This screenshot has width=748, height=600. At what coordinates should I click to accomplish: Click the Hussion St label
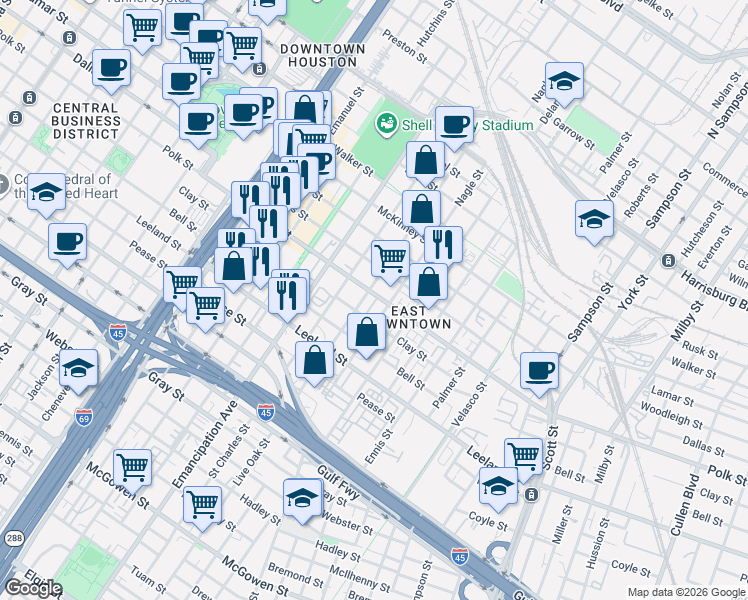tap(598, 544)
